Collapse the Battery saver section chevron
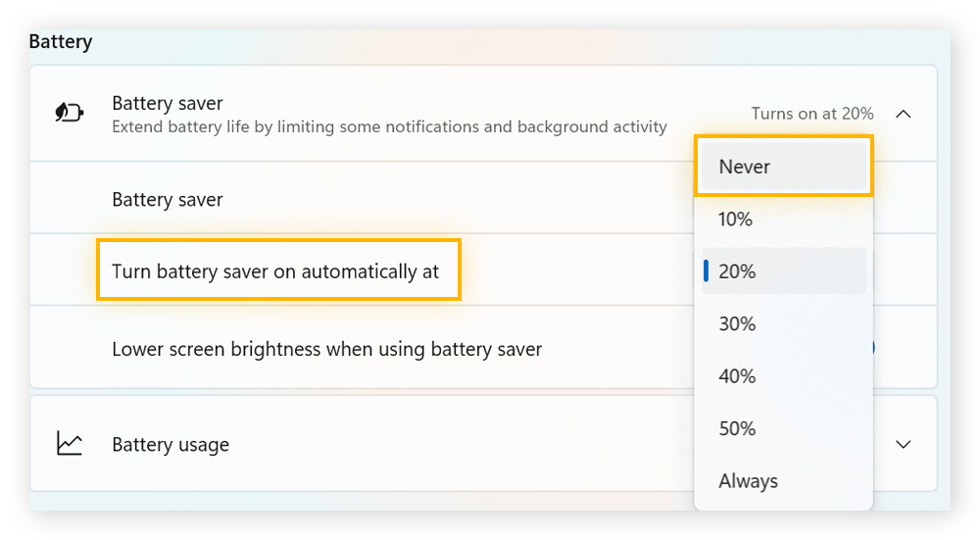The width and height of the screenshot is (980, 540). [x=904, y=114]
